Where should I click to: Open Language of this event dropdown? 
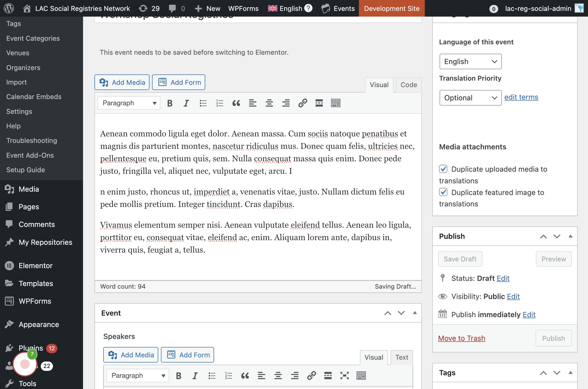470,61
